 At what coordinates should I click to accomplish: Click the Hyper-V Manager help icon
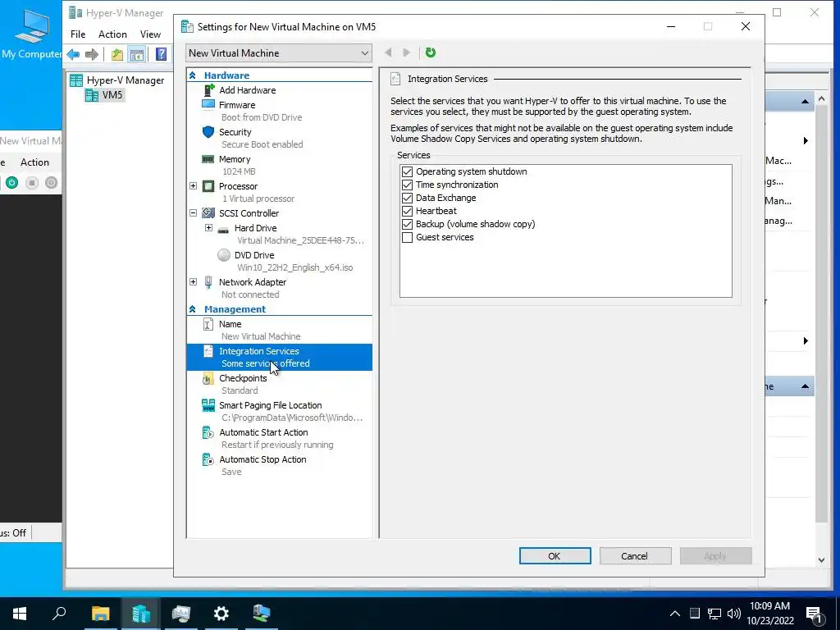161,54
